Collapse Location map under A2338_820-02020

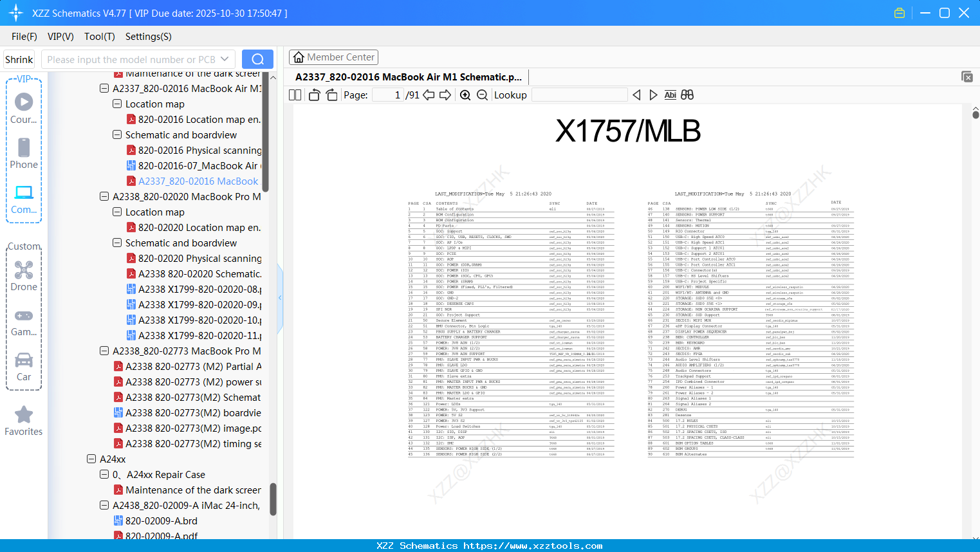pos(117,212)
